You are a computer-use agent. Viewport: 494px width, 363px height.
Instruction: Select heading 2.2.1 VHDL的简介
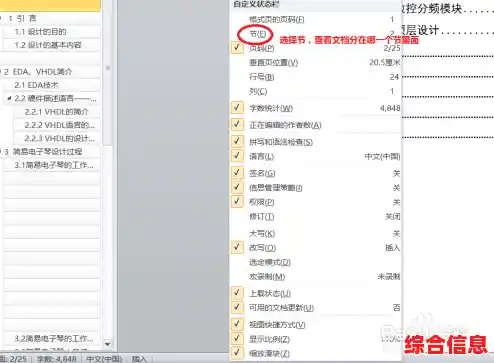(x=56, y=112)
